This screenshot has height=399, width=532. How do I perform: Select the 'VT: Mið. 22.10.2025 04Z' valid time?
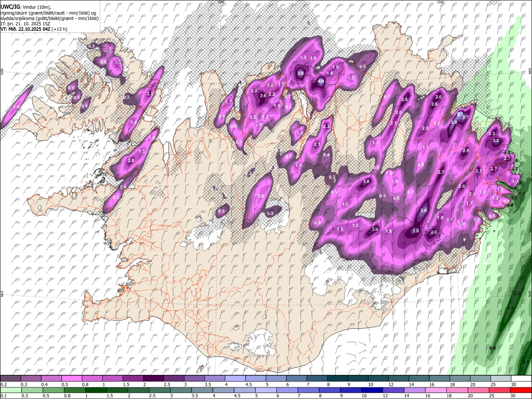click(x=25, y=29)
